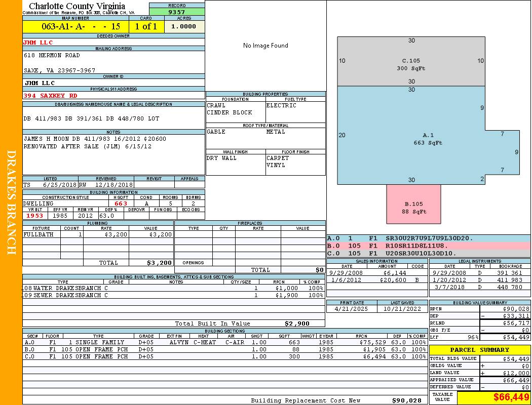The image size is (532, 405).
Task: Click the pink B.0 sketch code row
Action: (428, 246)
